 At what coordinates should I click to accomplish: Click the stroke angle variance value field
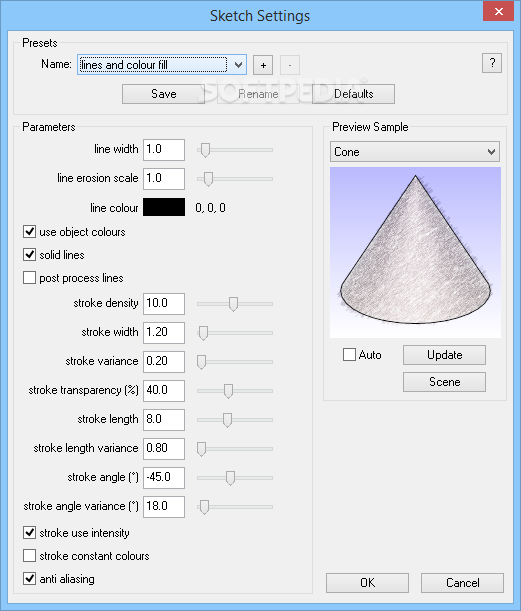pos(164,507)
